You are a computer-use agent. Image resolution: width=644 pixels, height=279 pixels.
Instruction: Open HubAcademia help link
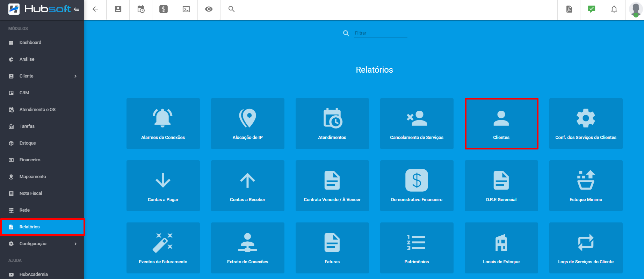[42, 274]
